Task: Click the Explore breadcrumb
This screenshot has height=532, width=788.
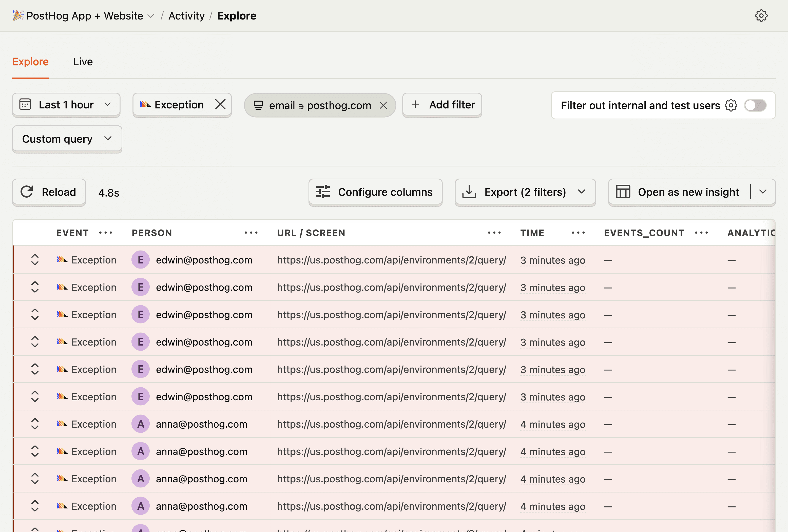Action: 237,16
